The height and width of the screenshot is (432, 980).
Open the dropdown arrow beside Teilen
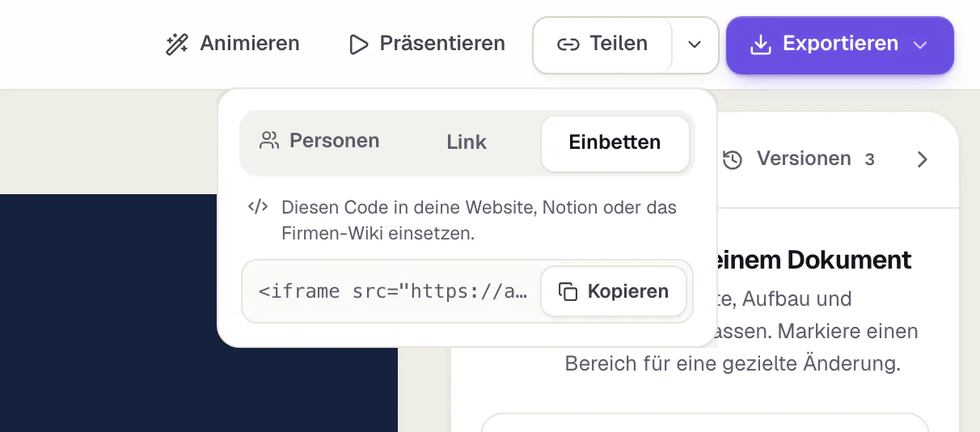[695, 44]
